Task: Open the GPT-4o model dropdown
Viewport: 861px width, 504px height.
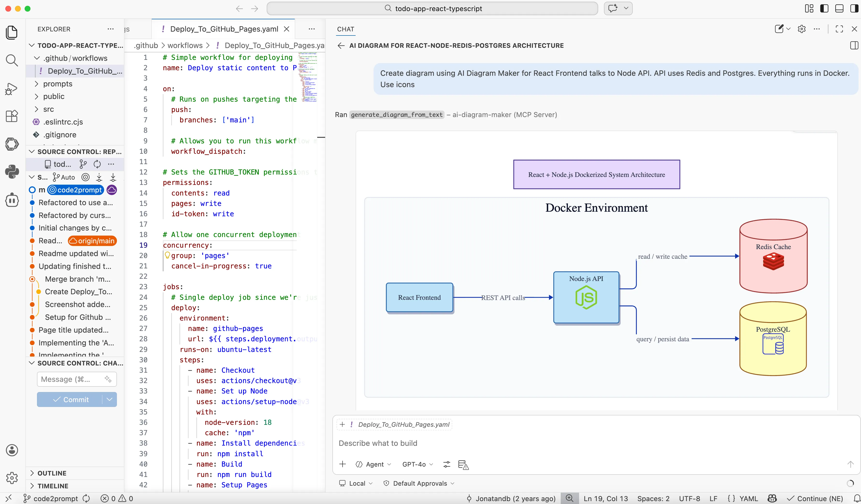Action: 417,464
